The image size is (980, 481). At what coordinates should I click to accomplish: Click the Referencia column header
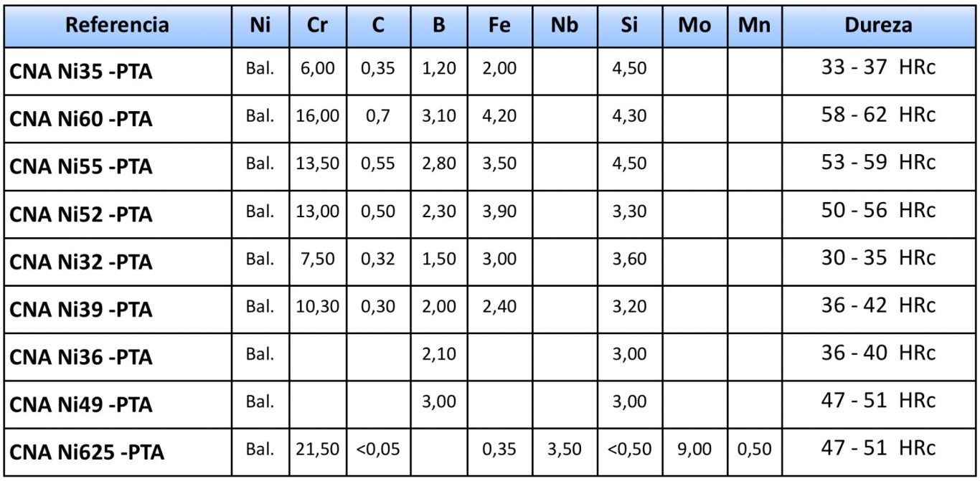click(118, 25)
